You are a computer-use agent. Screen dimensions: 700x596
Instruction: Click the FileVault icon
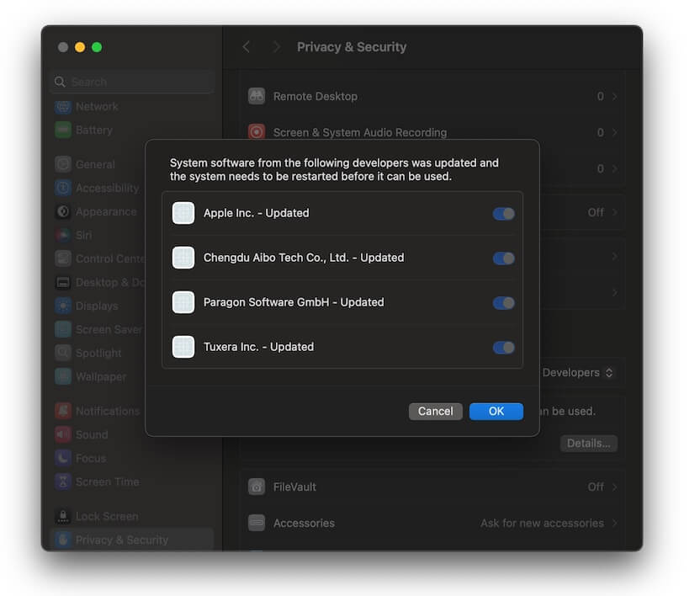[257, 487]
